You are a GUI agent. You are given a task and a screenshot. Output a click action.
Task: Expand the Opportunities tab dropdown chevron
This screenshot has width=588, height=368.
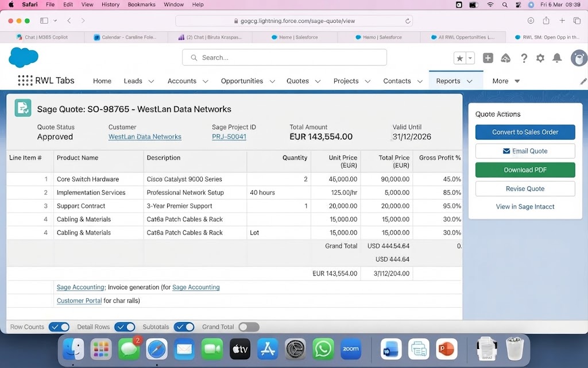(x=272, y=81)
